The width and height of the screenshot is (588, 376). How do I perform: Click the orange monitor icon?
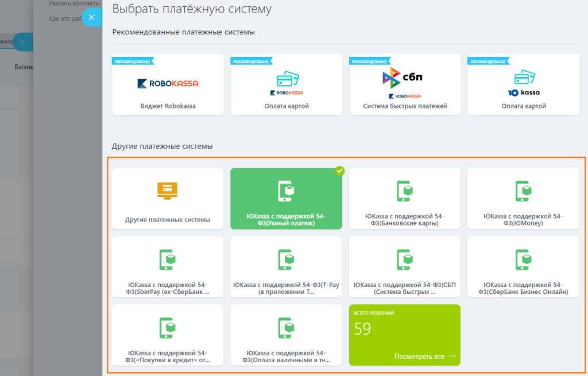click(x=167, y=191)
